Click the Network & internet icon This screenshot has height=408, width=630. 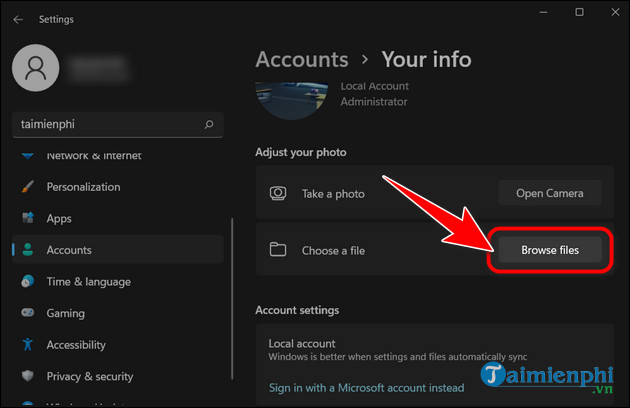[28, 156]
